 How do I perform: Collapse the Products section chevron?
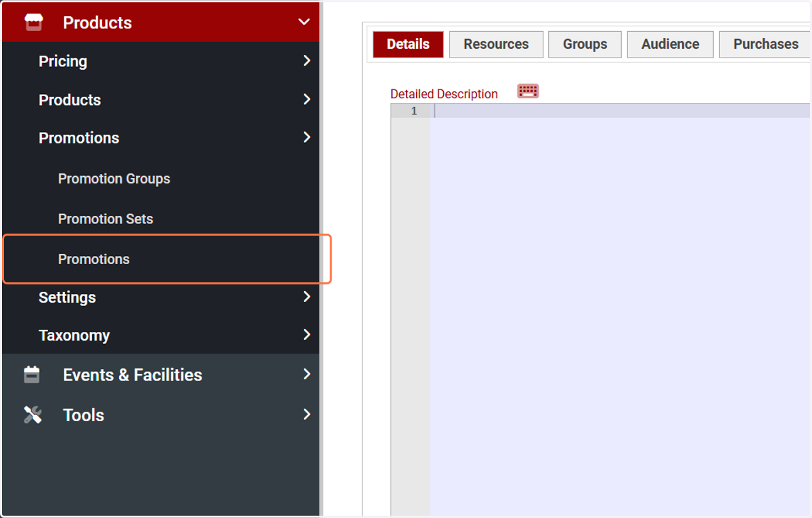tap(304, 22)
